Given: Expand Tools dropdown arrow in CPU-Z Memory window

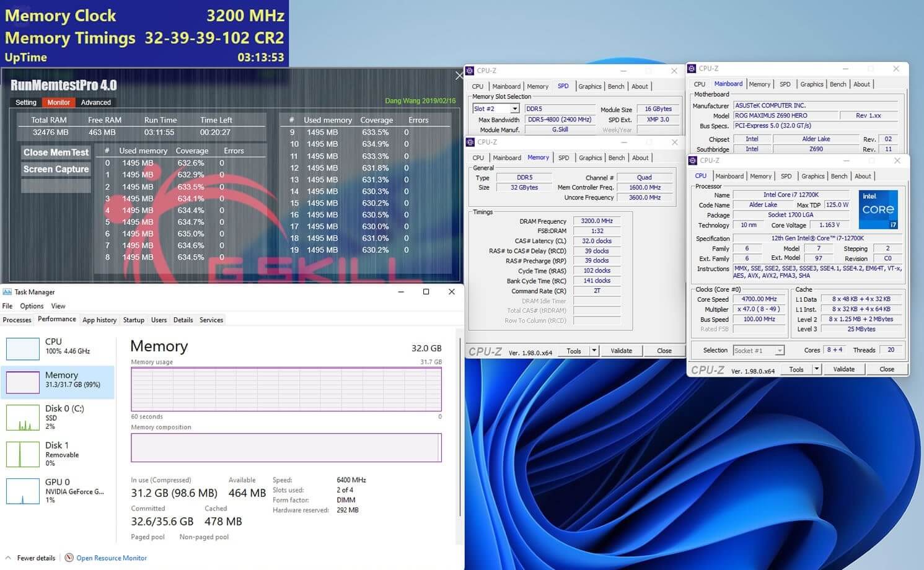Looking at the screenshot, I should tap(594, 351).
